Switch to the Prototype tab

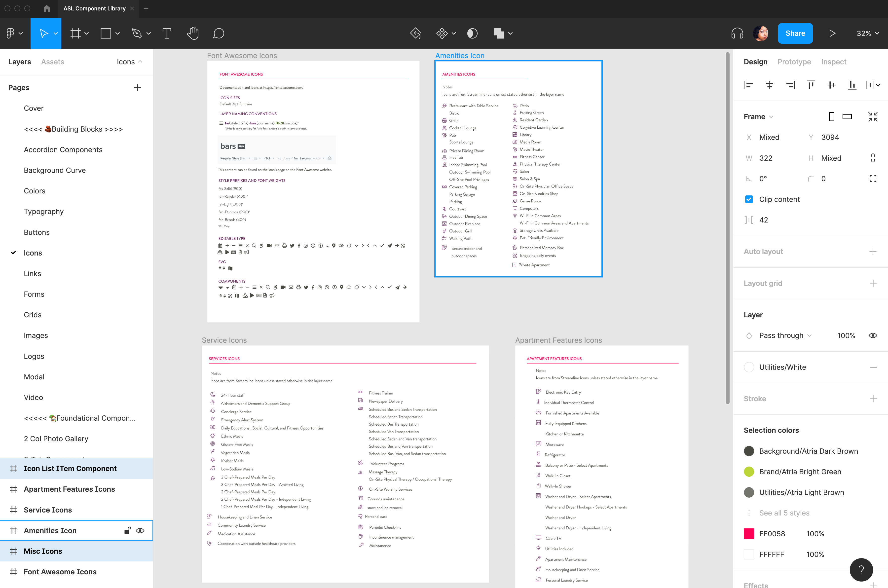(794, 62)
